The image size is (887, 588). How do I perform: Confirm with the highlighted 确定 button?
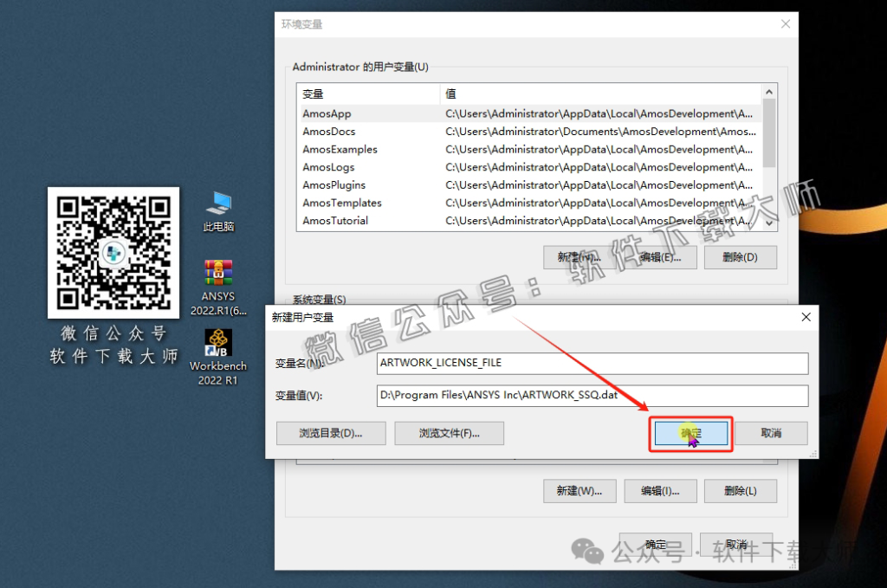(690, 435)
